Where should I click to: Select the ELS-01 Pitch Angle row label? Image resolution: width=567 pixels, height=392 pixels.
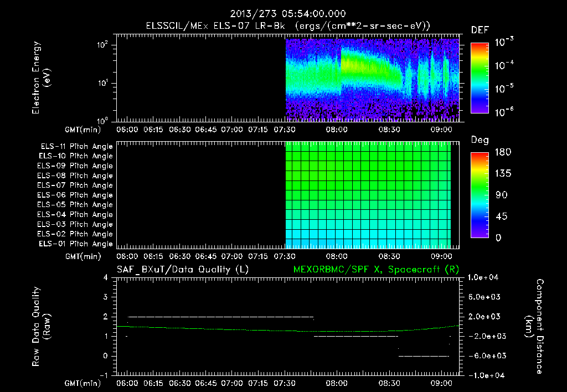coord(76,244)
